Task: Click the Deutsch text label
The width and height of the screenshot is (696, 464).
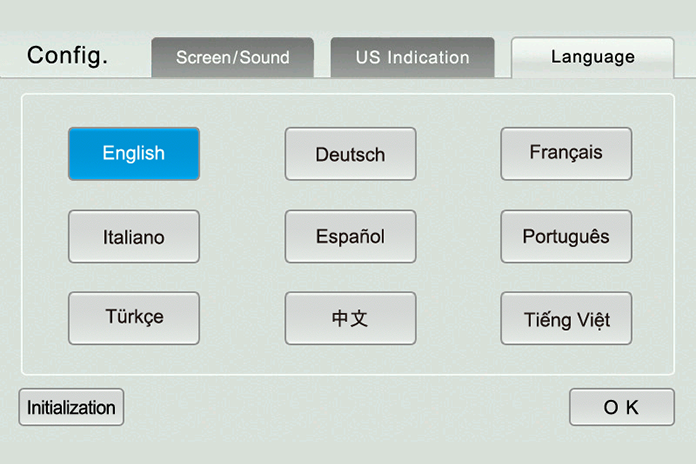Action: (x=350, y=155)
